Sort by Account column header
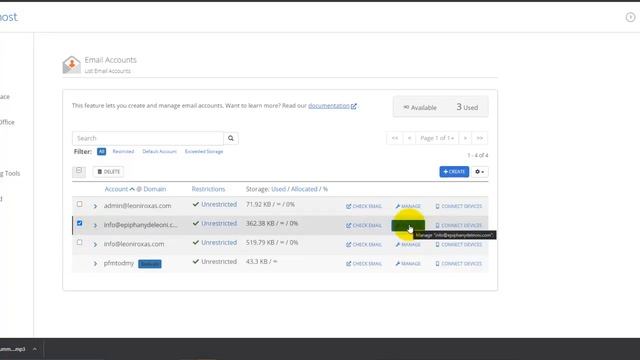 [x=116, y=189]
